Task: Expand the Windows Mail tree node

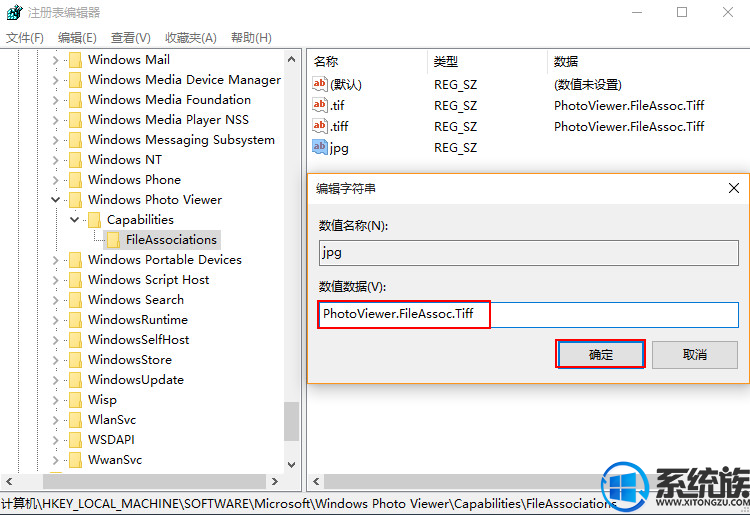Action: click(55, 60)
